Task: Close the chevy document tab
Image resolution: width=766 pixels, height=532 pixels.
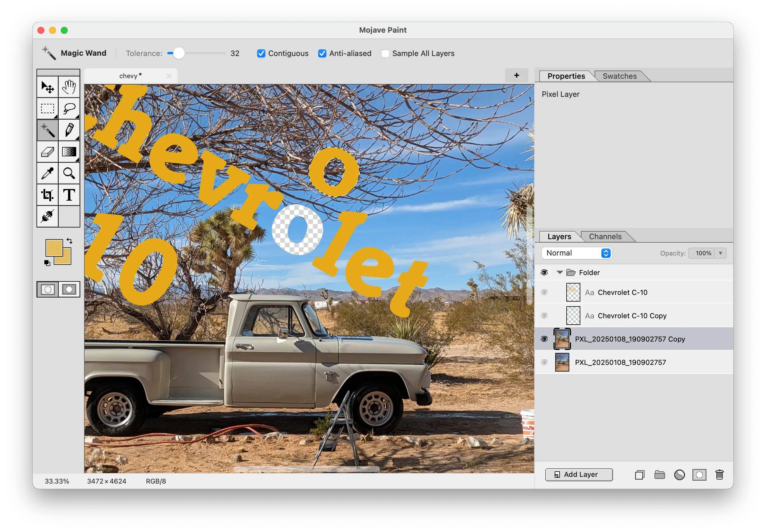Action: click(x=169, y=76)
